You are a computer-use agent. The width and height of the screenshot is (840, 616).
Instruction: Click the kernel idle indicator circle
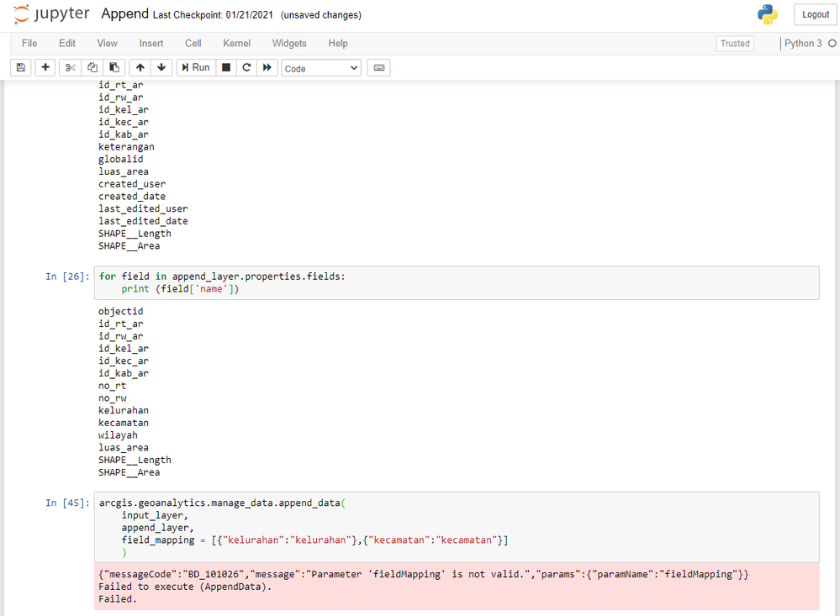(x=832, y=44)
